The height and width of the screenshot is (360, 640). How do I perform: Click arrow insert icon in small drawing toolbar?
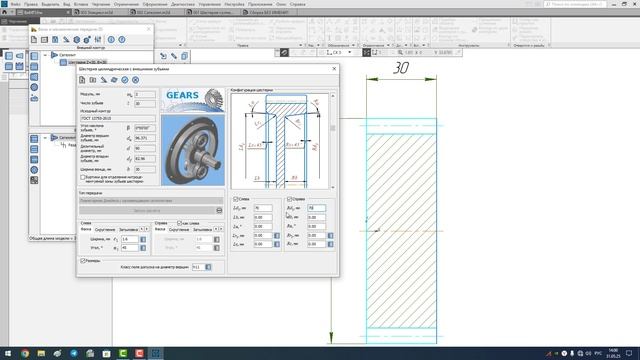(x=163, y=56)
